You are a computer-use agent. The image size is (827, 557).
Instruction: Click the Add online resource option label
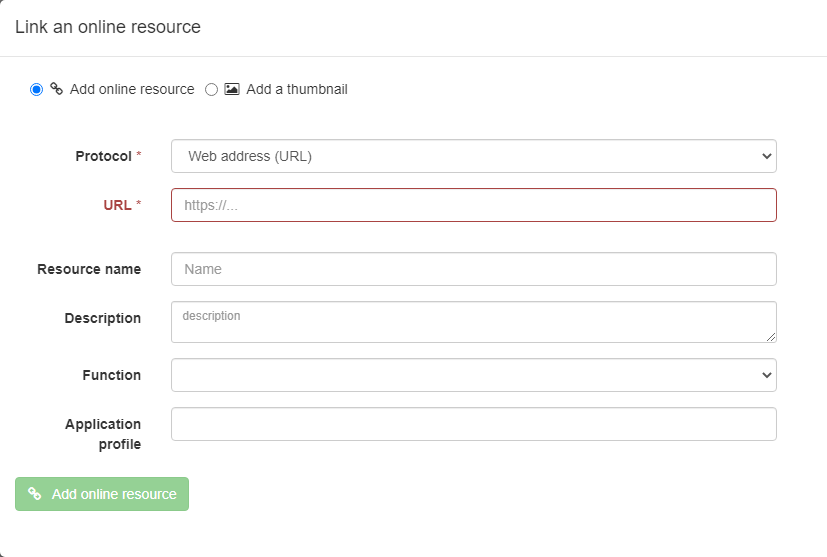(132, 89)
